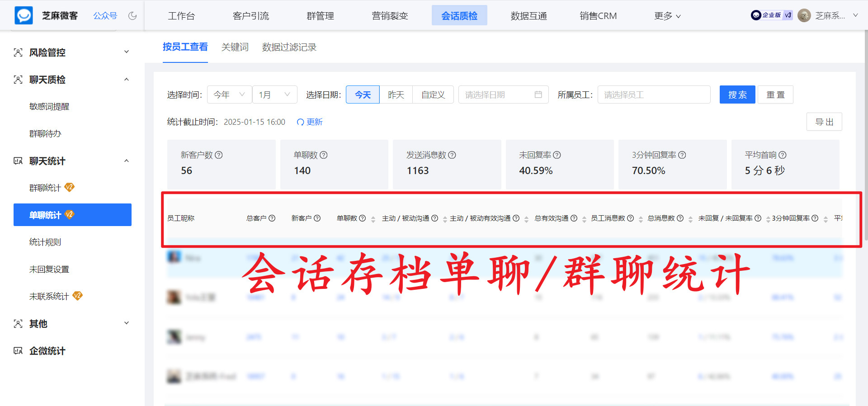This screenshot has width=868, height=406.
Task: Select 昨天 date option
Action: point(396,94)
